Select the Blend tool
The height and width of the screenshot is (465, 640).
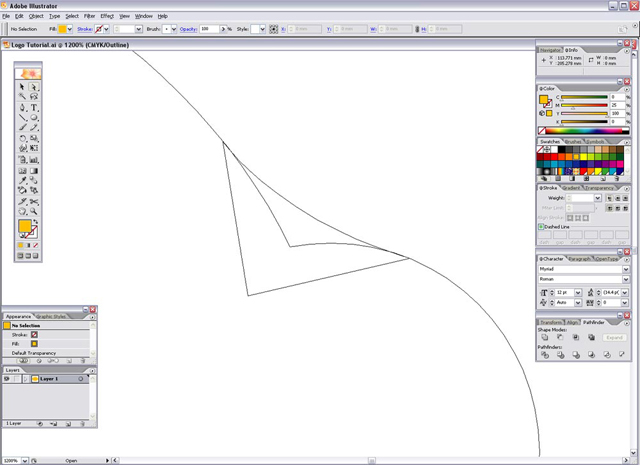34,180
